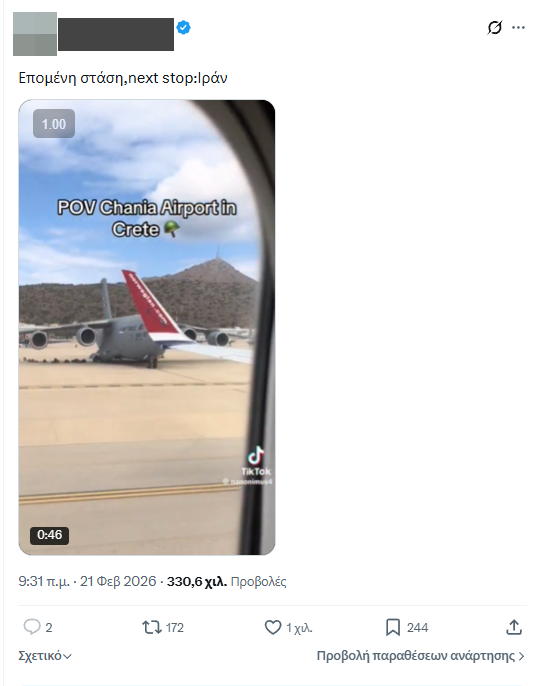The image size is (536, 686).
Task: Open the 9:31 π.μ. 21 Φεβ 2026 timestamp
Action: point(87,581)
